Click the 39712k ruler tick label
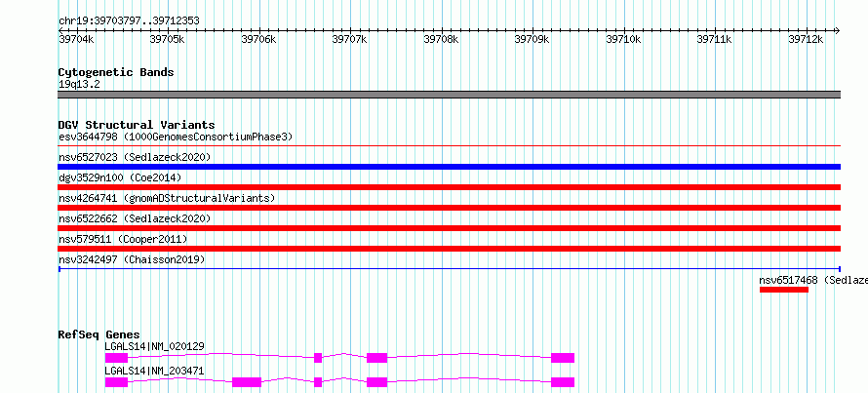The image size is (868, 393). 806,40
